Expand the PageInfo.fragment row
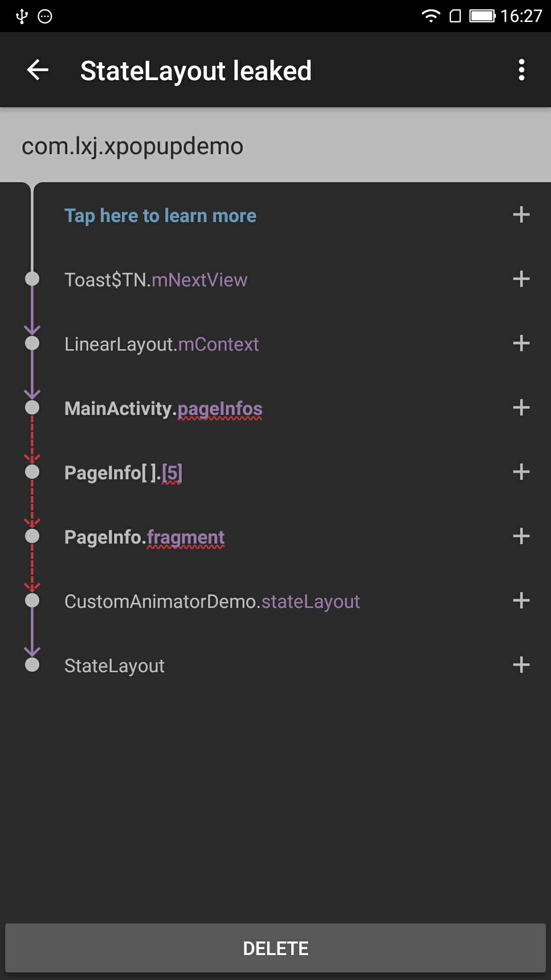551x980 pixels. (x=521, y=536)
